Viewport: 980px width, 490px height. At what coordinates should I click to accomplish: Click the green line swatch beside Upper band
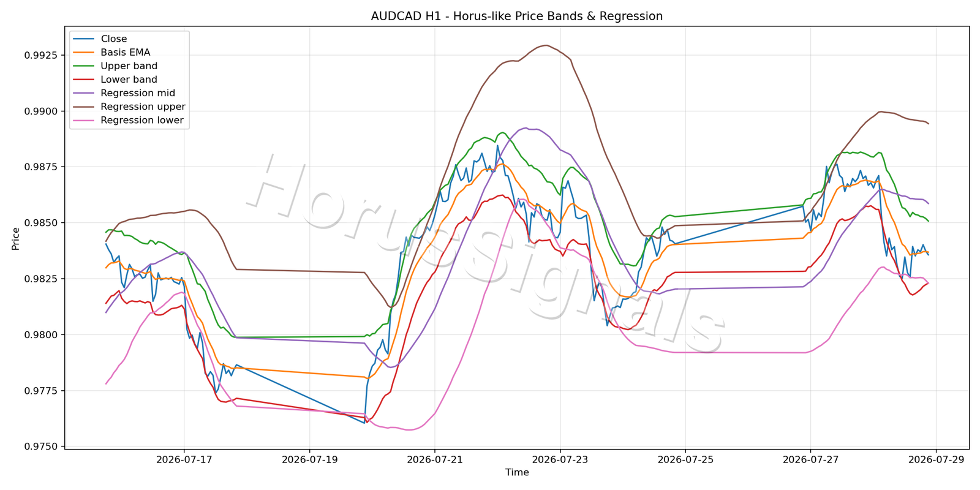[83, 66]
